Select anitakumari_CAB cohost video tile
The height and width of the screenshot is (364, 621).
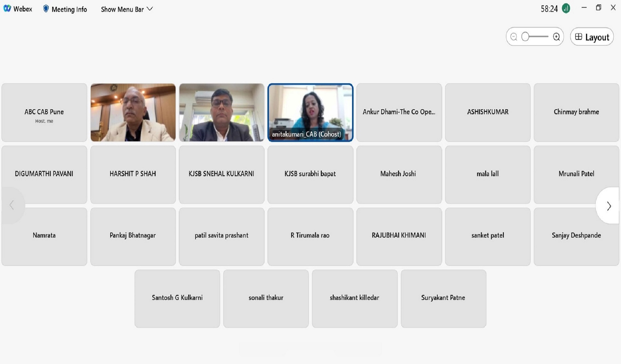click(x=310, y=112)
